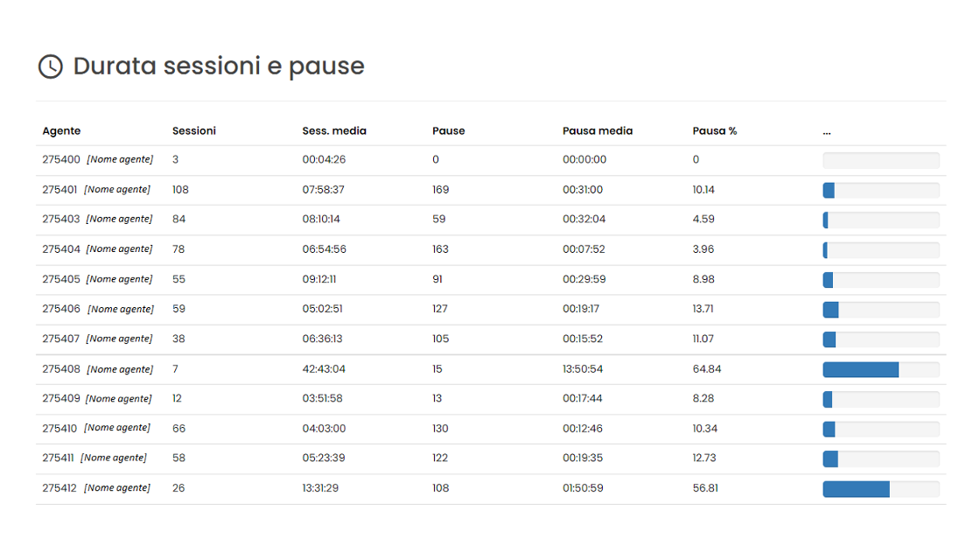Image resolution: width=980 pixels, height=560 pixels.
Task: Click agent 275412 entry
Action: (61, 488)
